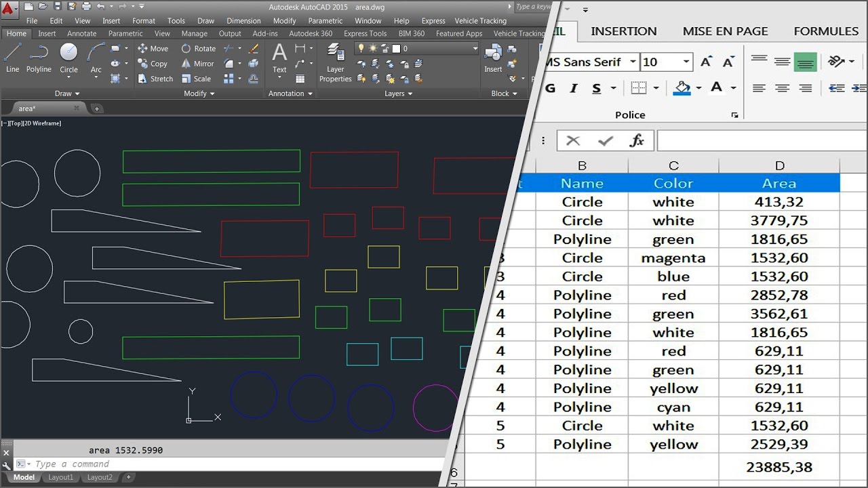Insert a table from Annotation panel

300,79
